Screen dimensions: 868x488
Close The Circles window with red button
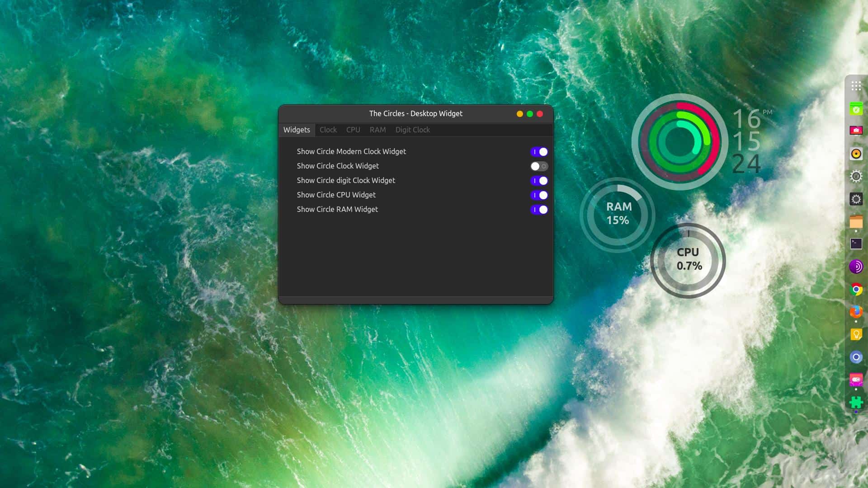[x=540, y=114]
